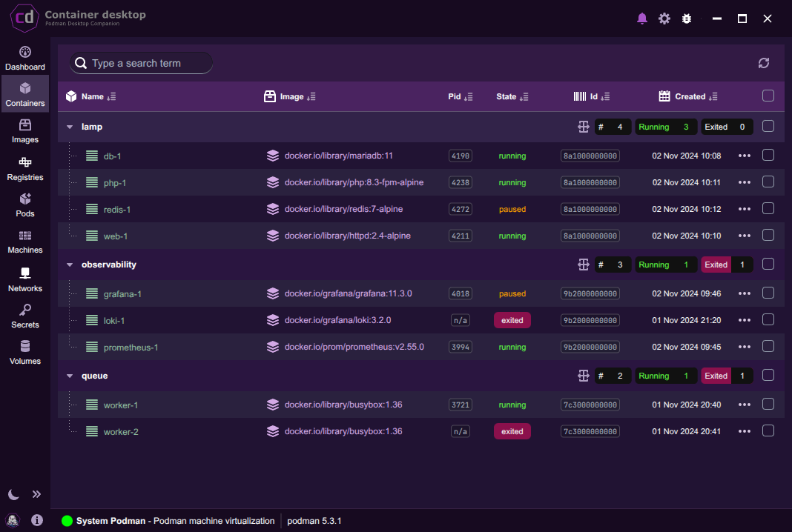Click the lamp group grid icon
Viewport: 792px width, 532px height.
584,127
